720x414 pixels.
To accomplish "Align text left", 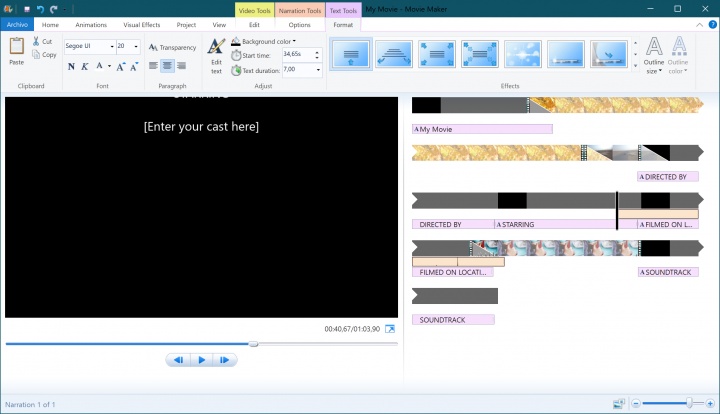I will click(x=153, y=66).
